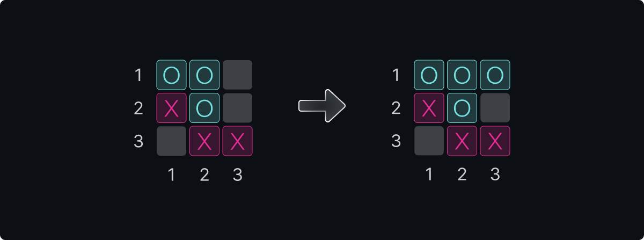Click the arrow between the two boards

(x=321, y=106)
